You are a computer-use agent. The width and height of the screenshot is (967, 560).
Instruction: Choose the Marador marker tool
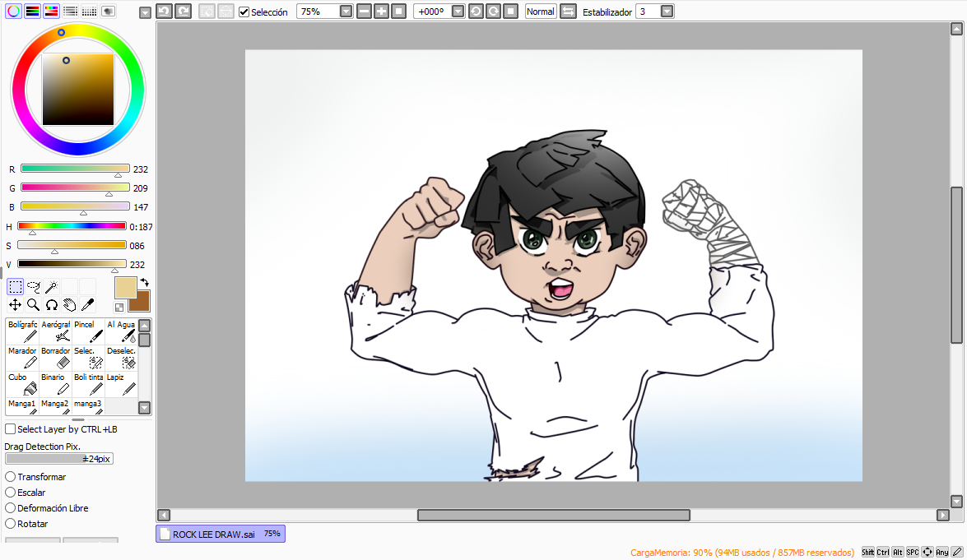coord(22,358)
